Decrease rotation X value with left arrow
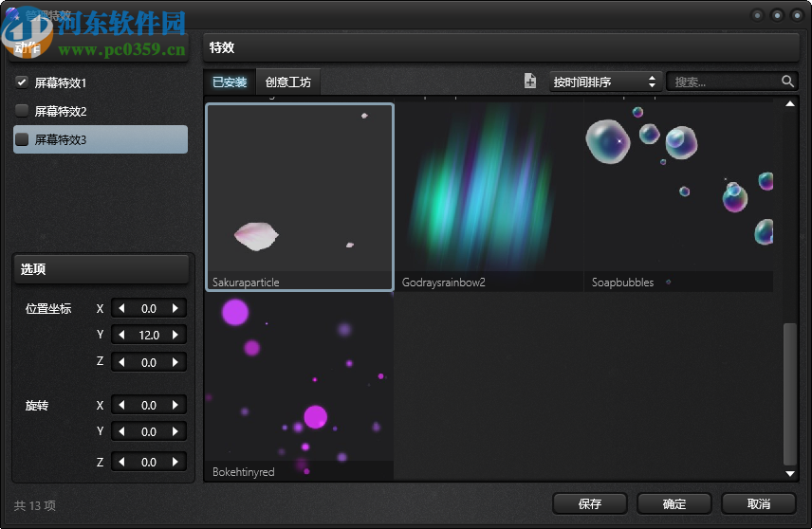This screenshot has height=529, width=812. point(121,405)
